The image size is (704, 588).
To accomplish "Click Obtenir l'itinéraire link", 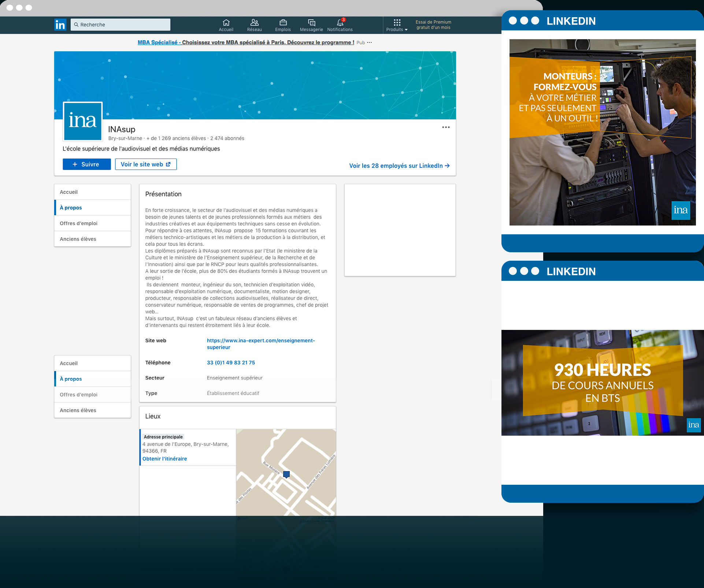I will [x=164, y=459].
